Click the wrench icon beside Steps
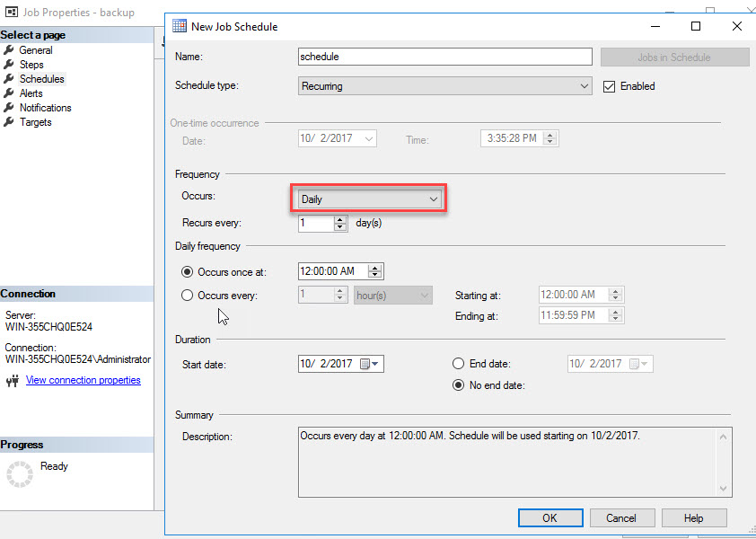 [x=9, y=65]
